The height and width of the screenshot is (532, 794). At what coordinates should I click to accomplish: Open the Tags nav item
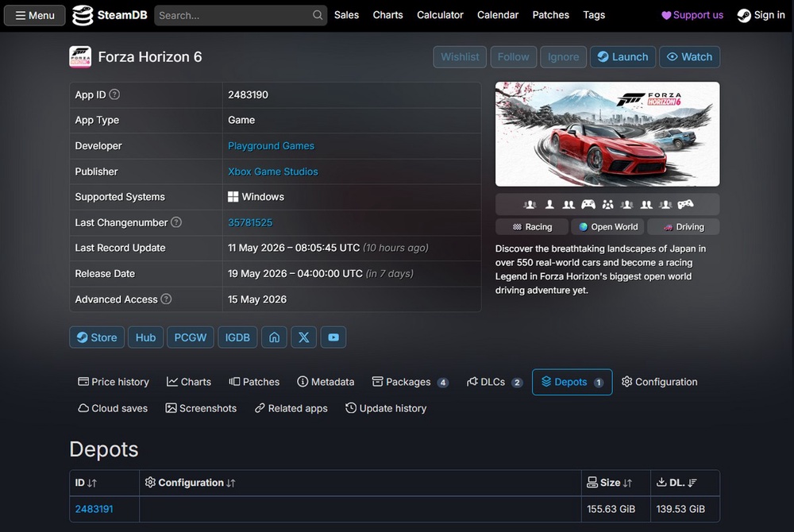pos(594,15)
